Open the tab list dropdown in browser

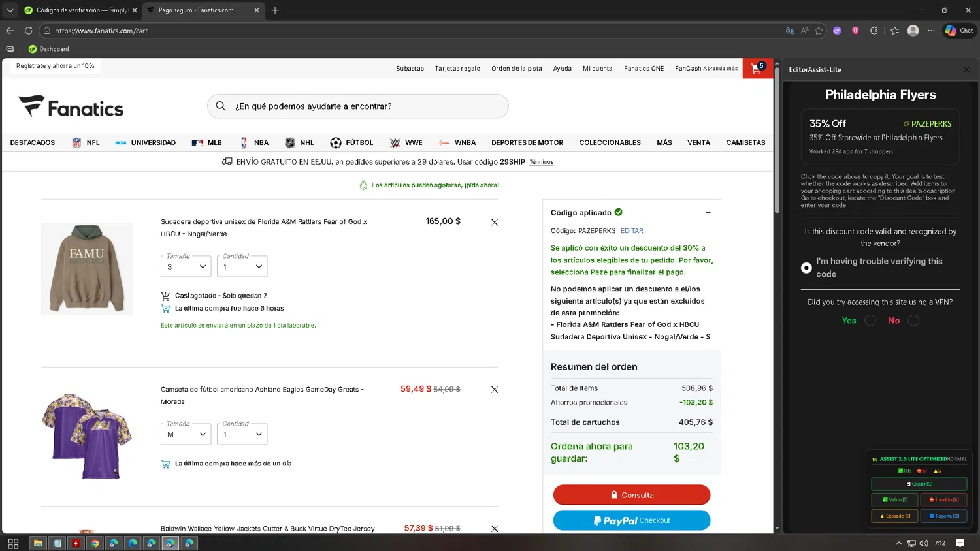click(x=10, y=10)
